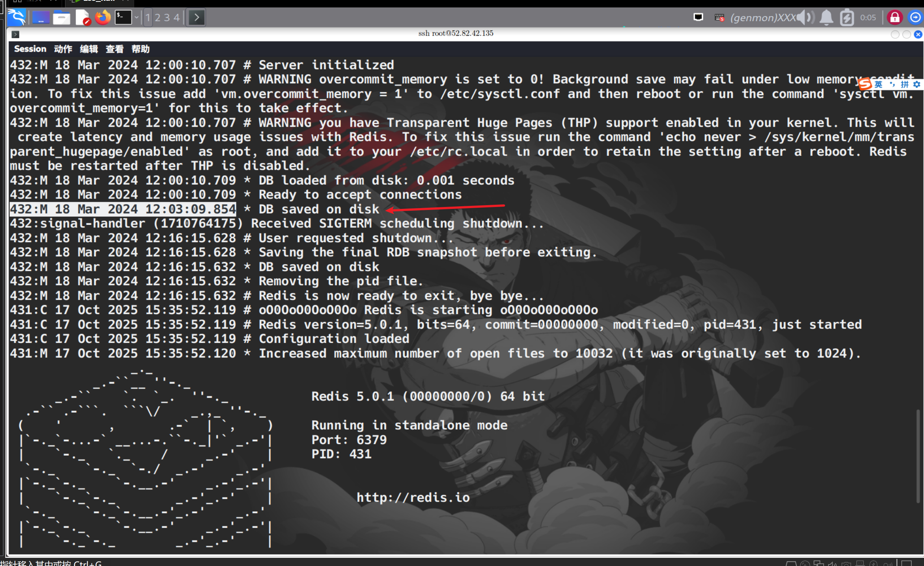Click the ssh root terminal taskbar button
This screenshot has height=566, width=924.
pos(197,17)
